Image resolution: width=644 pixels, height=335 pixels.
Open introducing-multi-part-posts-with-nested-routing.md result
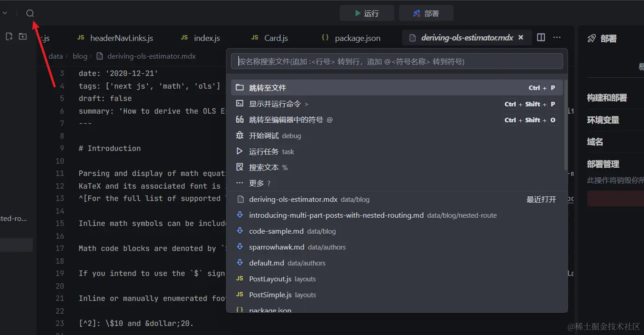pos(397,215)
